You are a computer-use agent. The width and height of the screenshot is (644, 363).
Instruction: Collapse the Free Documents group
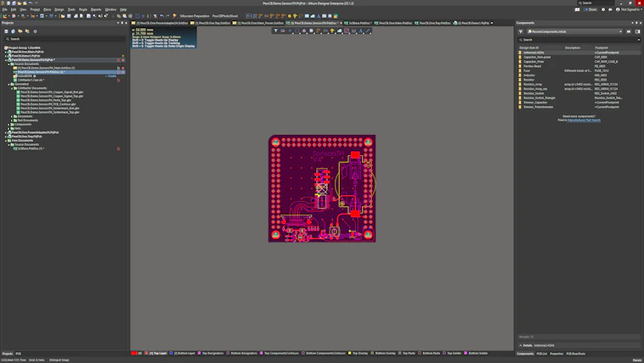6,141
